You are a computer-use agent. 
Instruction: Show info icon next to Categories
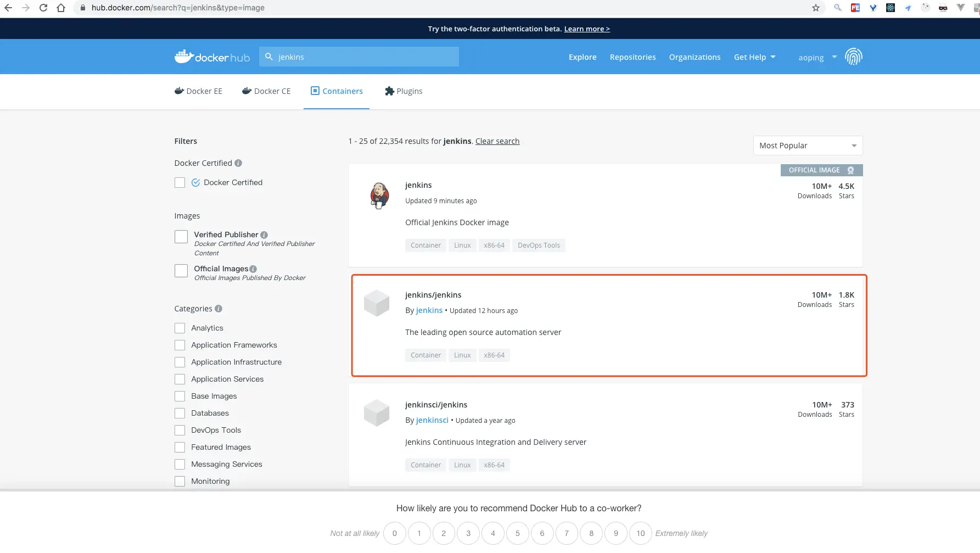tap(219, 309)
